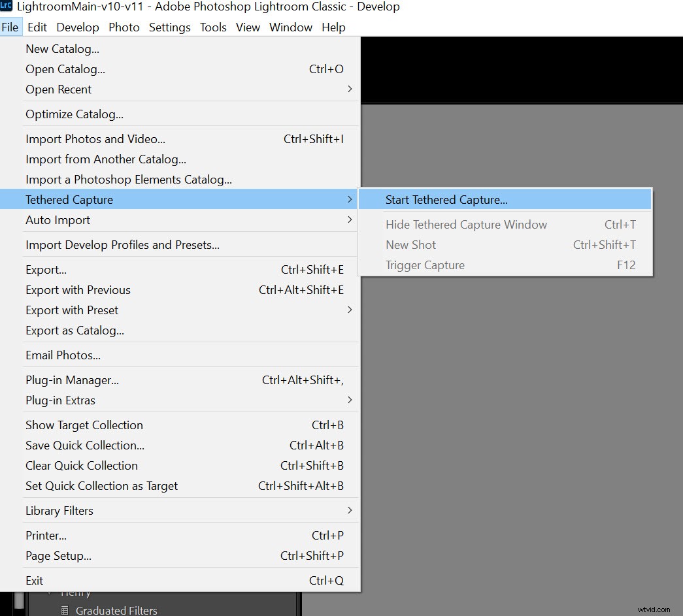
Task: Expand the Open Recent submenu
Action: (180, 89)
